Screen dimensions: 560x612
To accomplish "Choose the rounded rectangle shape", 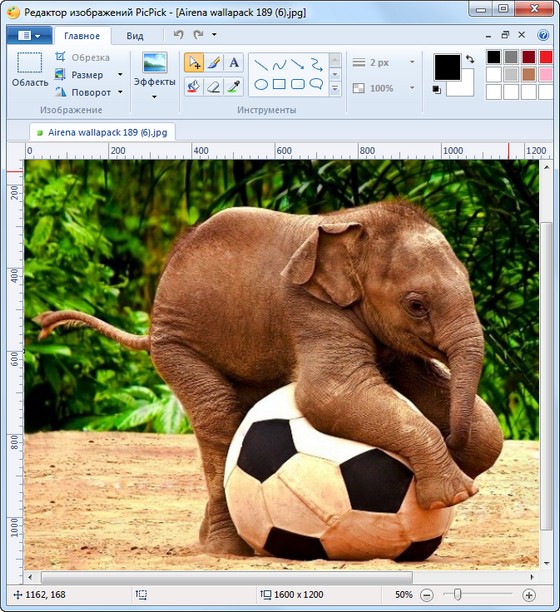I will click(x=298, y=84).
